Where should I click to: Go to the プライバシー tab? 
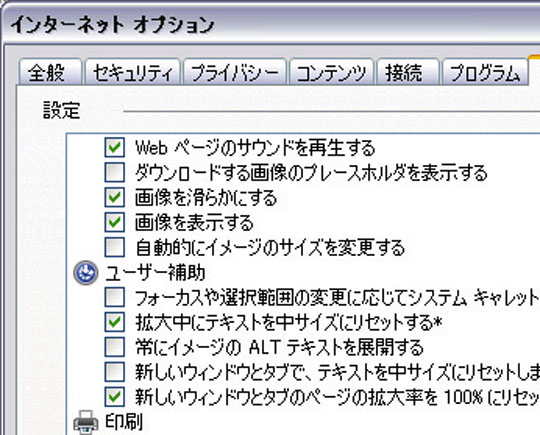point(235,72)
